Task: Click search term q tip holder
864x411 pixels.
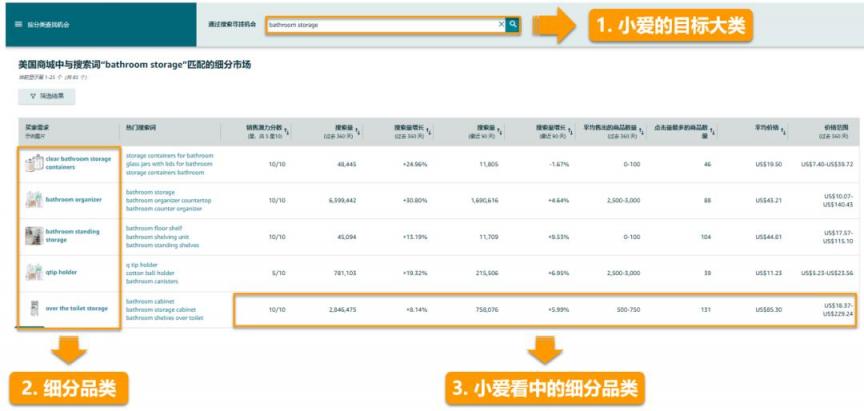Action: pos(142,264)
